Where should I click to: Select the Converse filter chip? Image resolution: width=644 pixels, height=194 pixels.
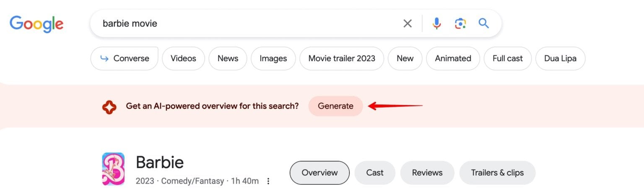[x=125, y=58]
